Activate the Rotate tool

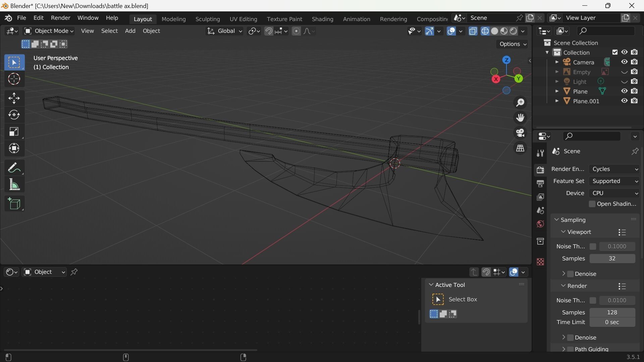coord(14,115)
